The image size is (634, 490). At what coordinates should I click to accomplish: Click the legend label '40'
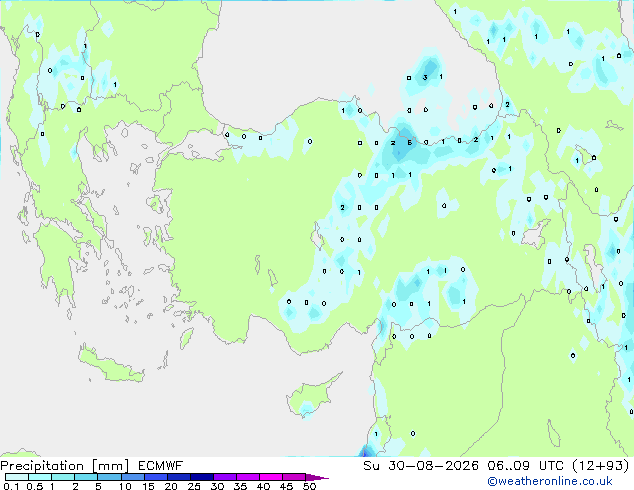click(x=263, y=486)
